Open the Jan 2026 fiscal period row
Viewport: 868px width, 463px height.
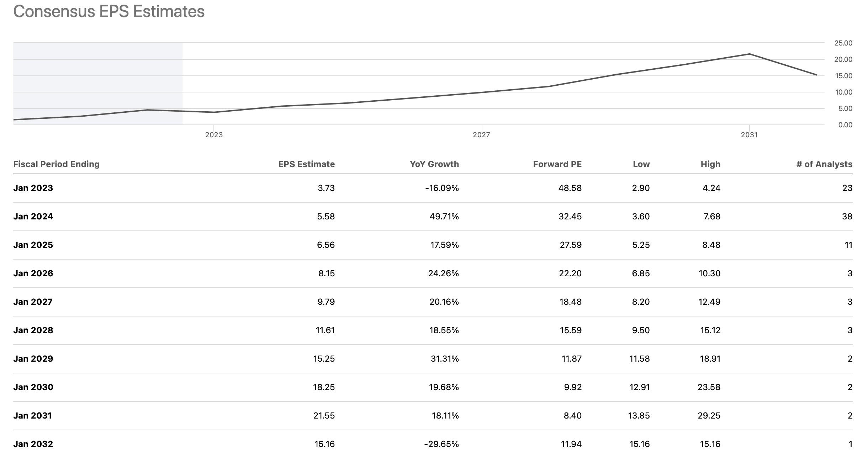tap(33, 273)
